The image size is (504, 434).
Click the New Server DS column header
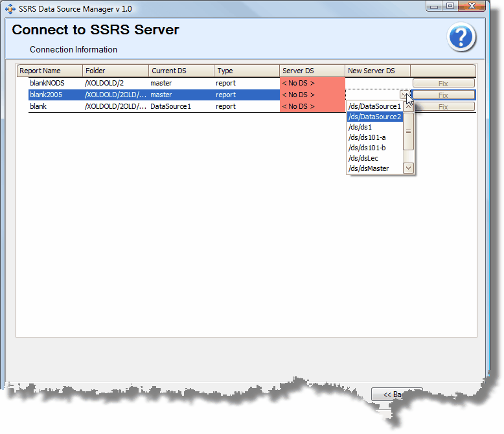(x=378, y=71)
